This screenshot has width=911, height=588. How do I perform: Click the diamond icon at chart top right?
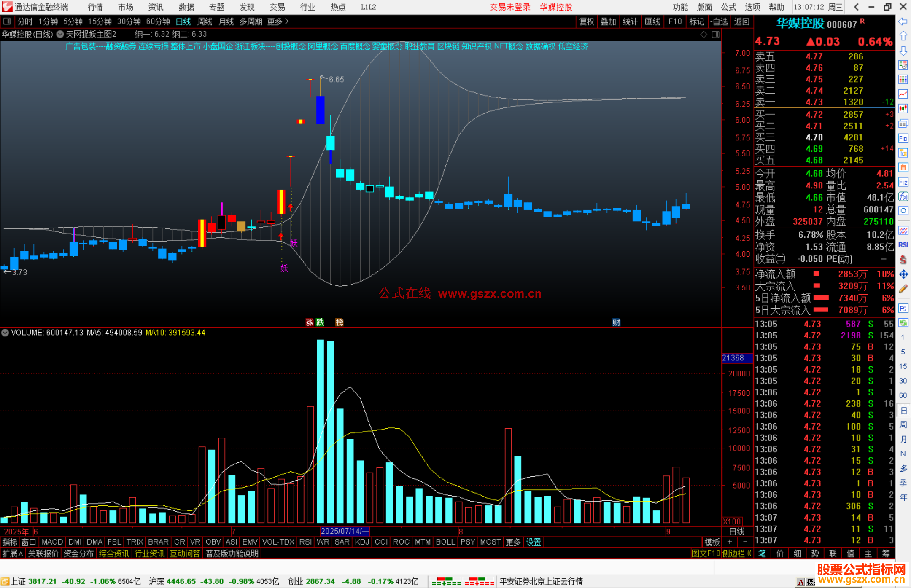[703, 35]
